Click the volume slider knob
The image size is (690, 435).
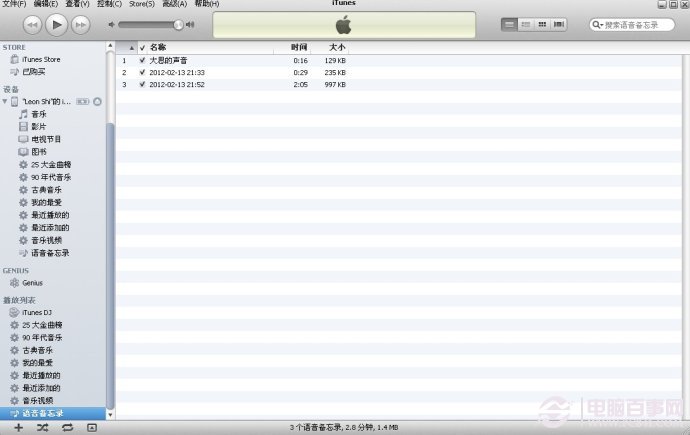pos(178,25)
